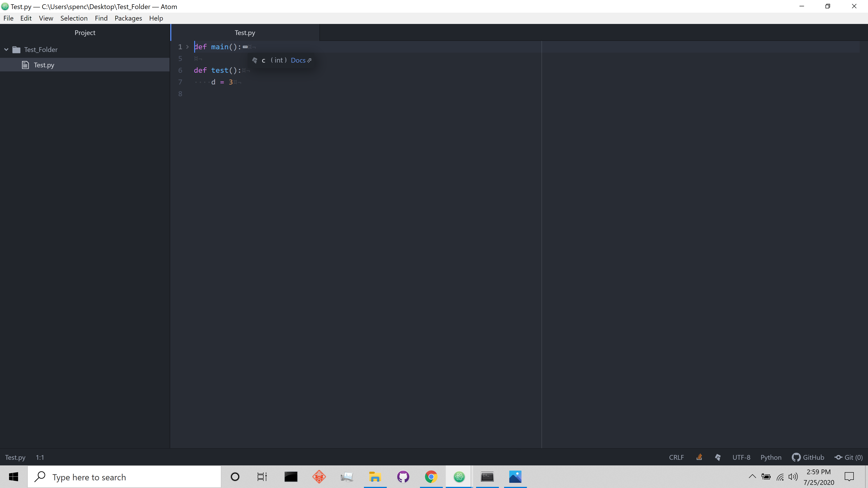
Task: Open Action Center from the system tray
Action: [849, 476]
